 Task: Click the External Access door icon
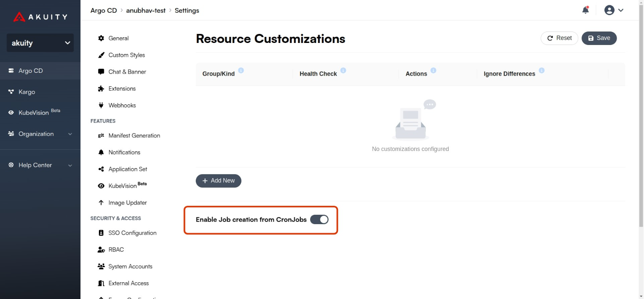pyautogui.click(x=101, y=283)
